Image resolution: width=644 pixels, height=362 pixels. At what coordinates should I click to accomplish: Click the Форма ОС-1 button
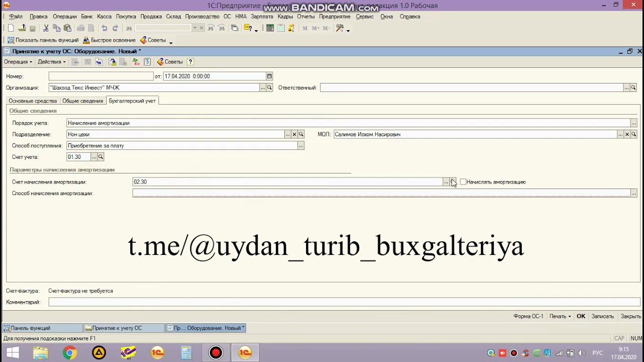click(x=528, y=316)
